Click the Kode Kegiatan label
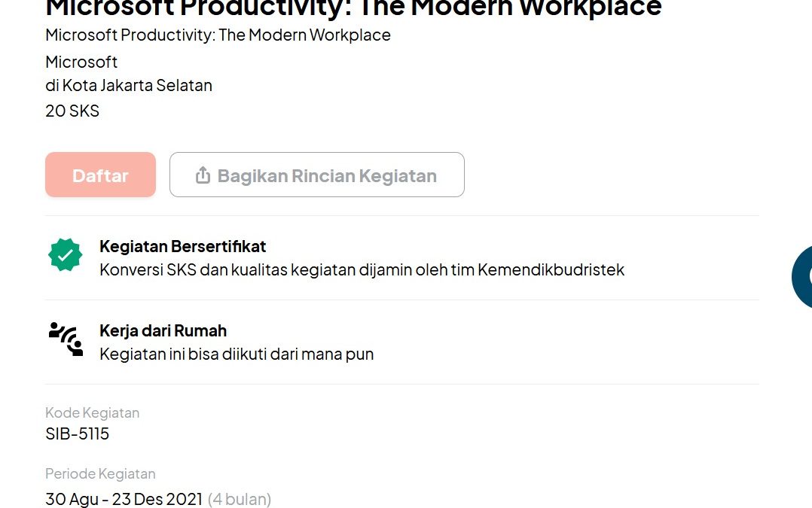 pos(92,413)
